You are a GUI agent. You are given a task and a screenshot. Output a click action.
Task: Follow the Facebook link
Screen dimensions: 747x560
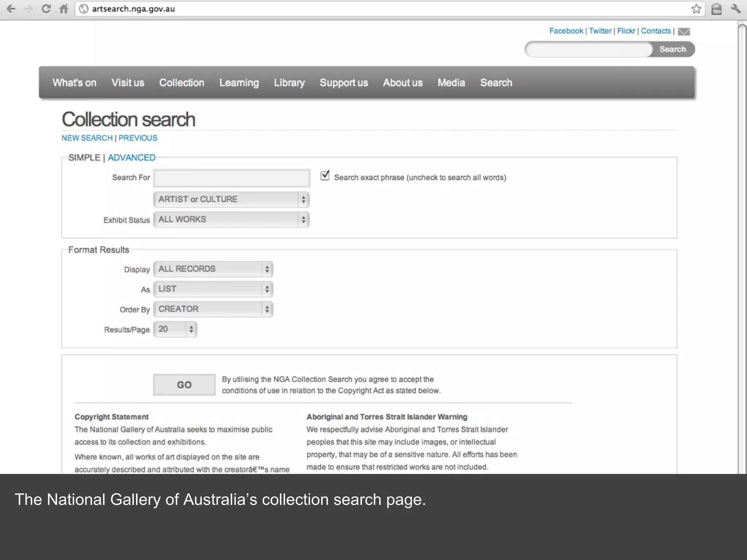pyautogui.click(x=566, y=31)
